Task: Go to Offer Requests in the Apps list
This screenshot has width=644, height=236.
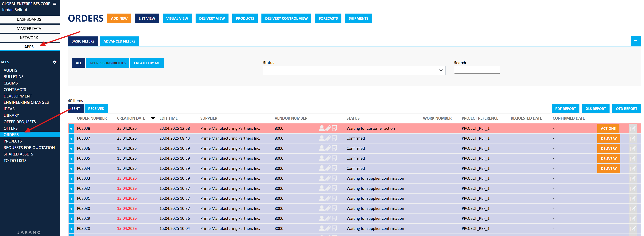Action: [19, 122]
